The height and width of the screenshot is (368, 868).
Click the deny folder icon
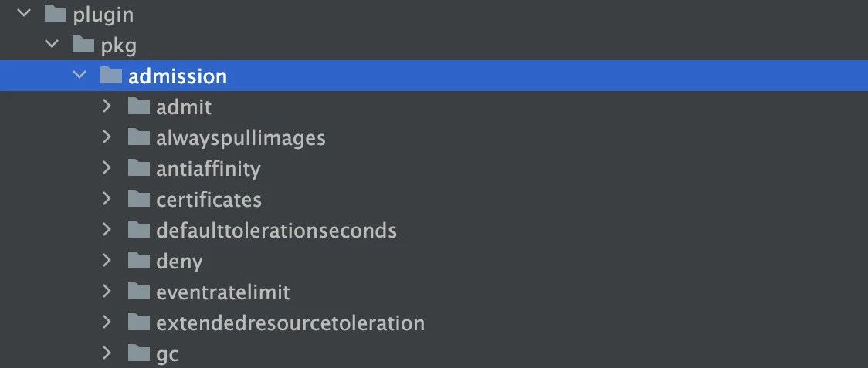coord(138,260)
